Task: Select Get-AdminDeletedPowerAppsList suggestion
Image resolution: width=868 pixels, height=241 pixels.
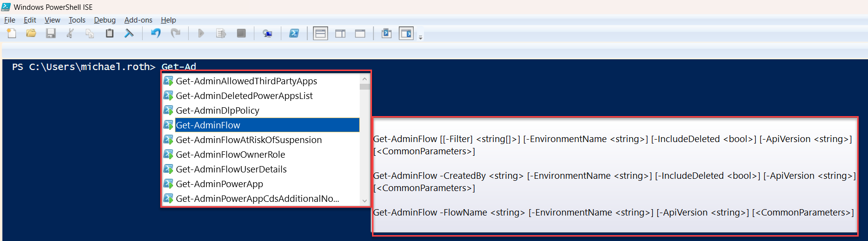Action: [x=261, y=96]
